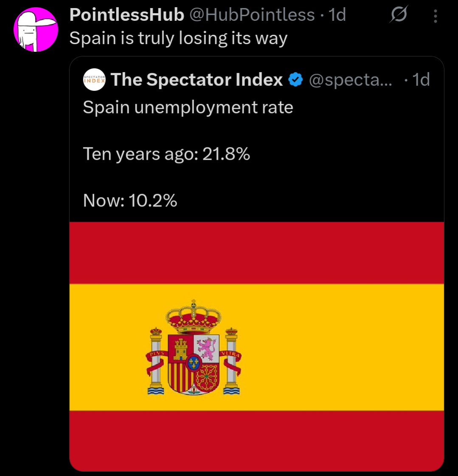
Task: Click the top red stripe of the flag
Action: point(256,253)
